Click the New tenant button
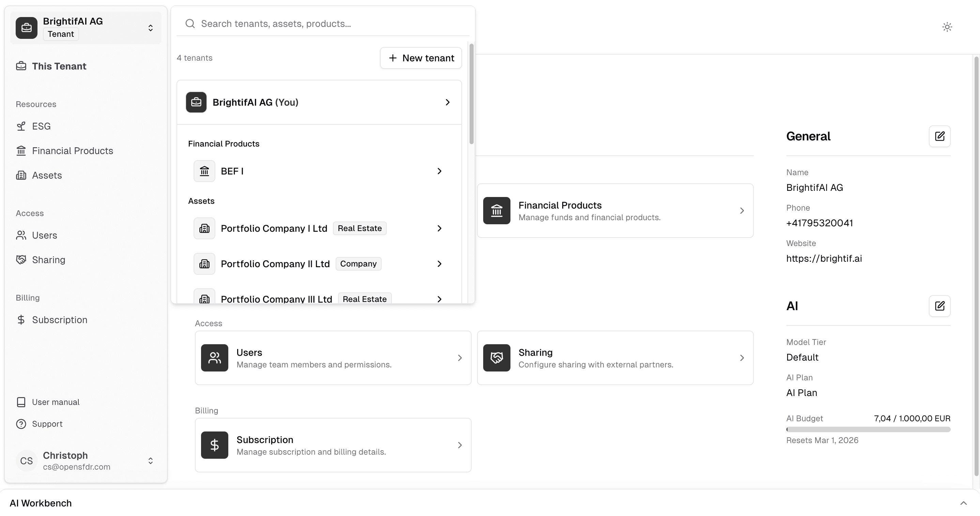The width and height of the screenshot is (980, 516). pyautogui.click(x=420, y=58)
